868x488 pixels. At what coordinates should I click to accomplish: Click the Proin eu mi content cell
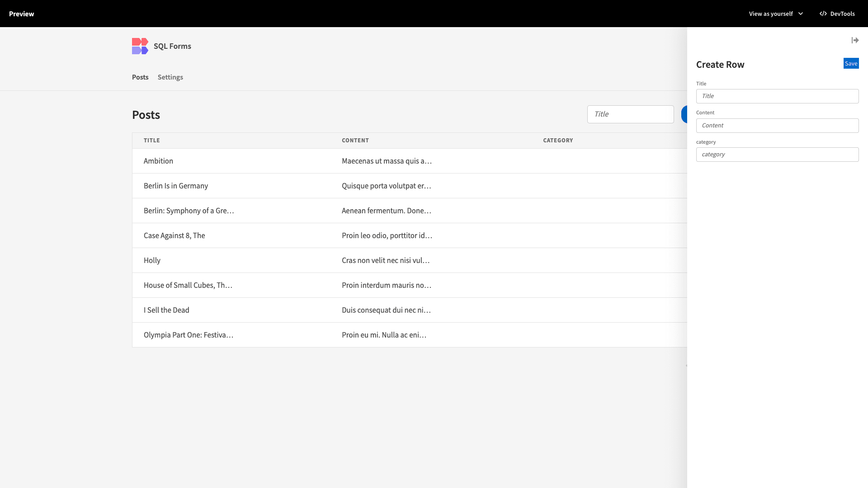point(384,335)
